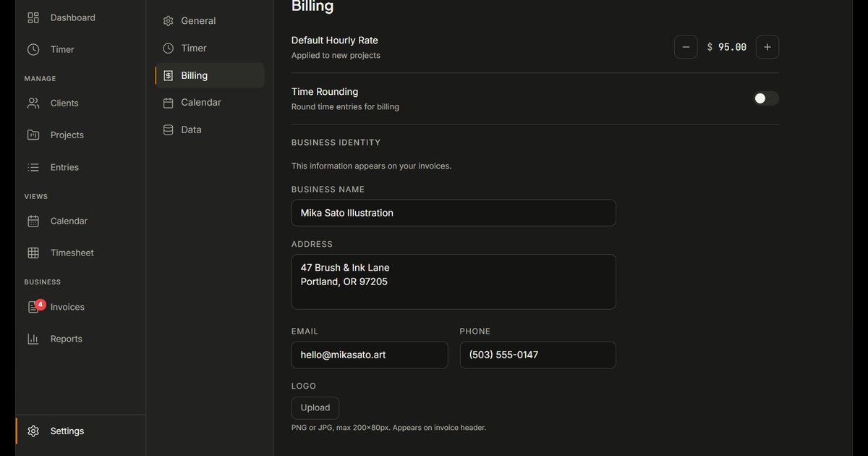868x456 pixels.
Task: Click the Timer clock icon in main sidebar
Action: pos(33,49)
